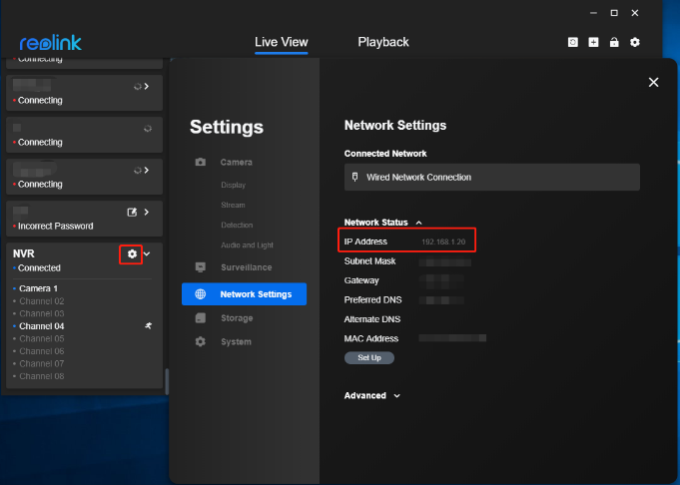Screen dimensions: 680x485
Task: Open the Surveillance settings section
Action: tap(245, 268)
